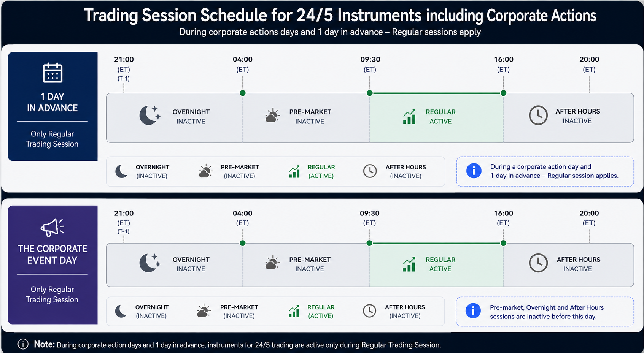Click the circled info icon beside the footer Note

coord(23,344)
